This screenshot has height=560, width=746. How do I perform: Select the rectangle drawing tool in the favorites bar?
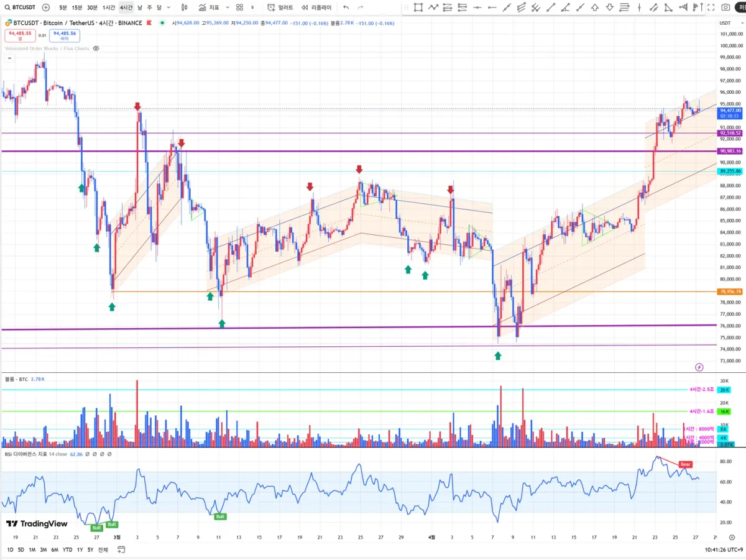click(418, 7)
